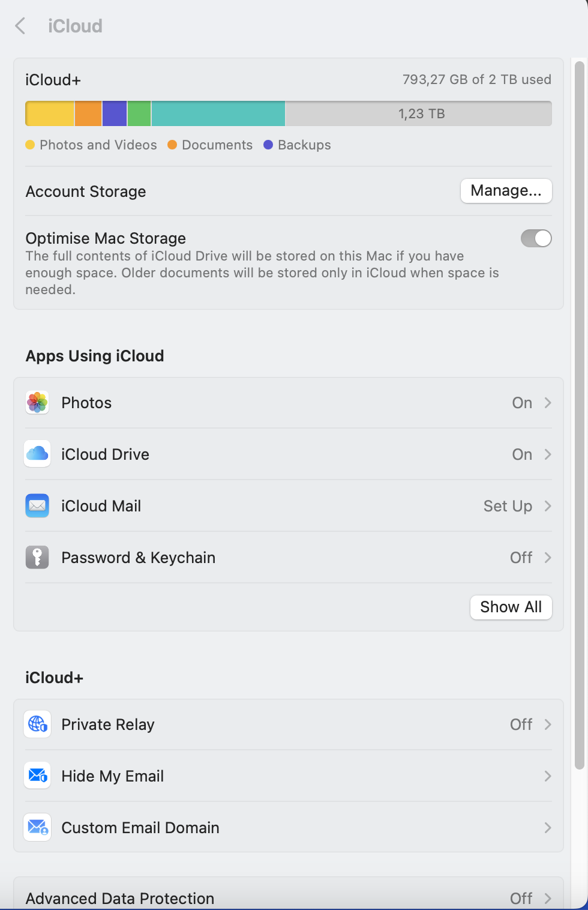
Task: Click the Advanced Data Protection label
Action: tap(120, 899)
